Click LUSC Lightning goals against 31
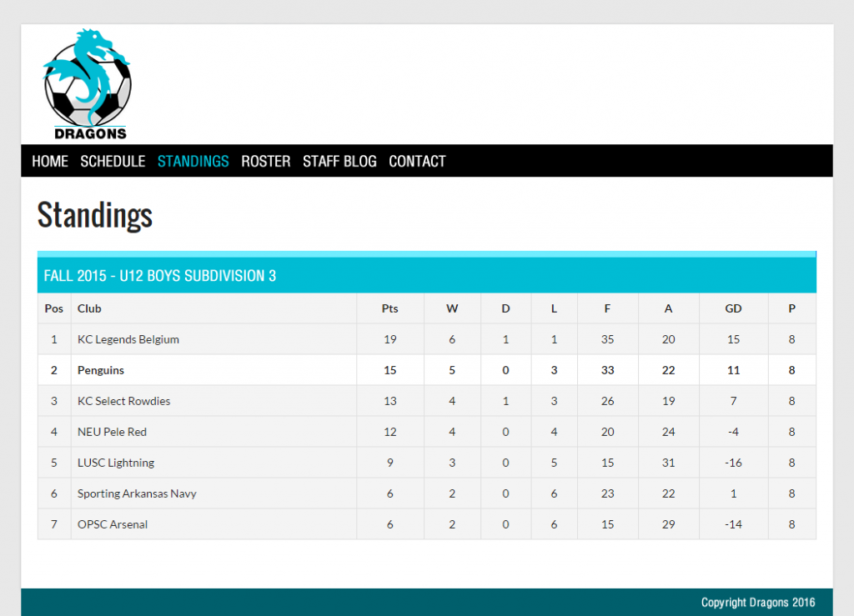 coord(668,463)
